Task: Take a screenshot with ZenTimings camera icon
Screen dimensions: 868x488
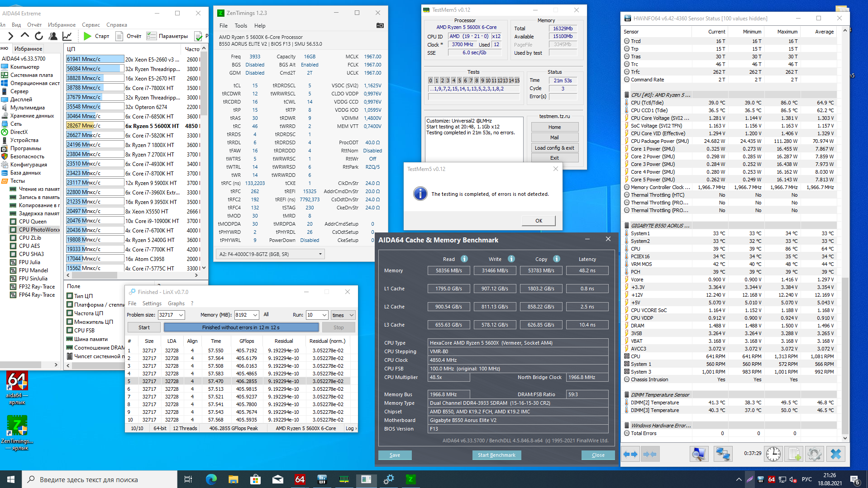Action: [380, 26]
